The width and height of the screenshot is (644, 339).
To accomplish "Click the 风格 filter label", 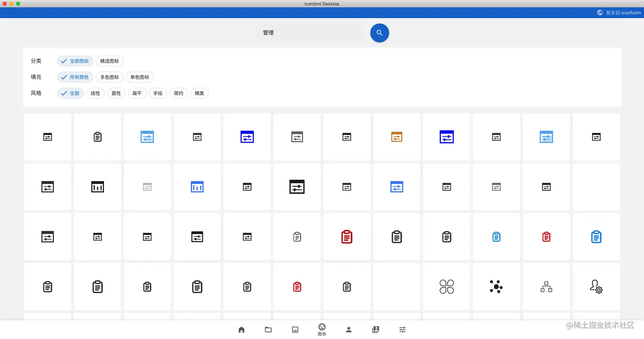I will point(36,93).
